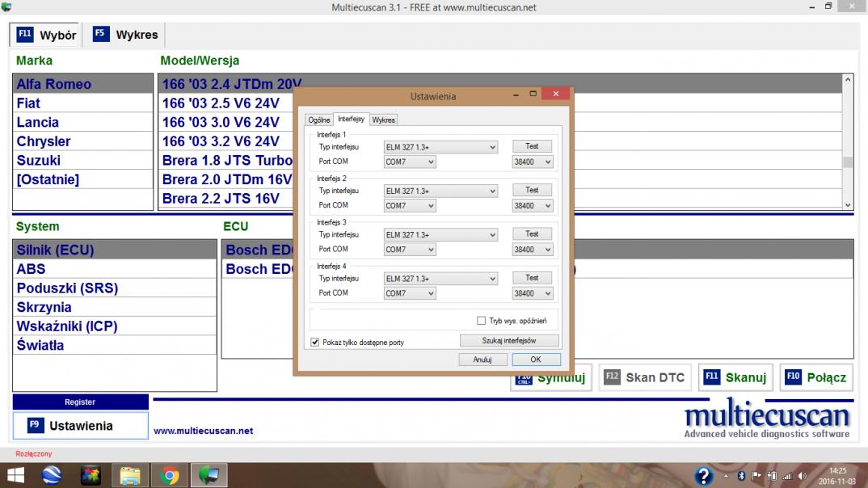This screenshot has width=868, height=488.
Task: Click model list scroll up arrow
Action: click(x=848, y=80)
